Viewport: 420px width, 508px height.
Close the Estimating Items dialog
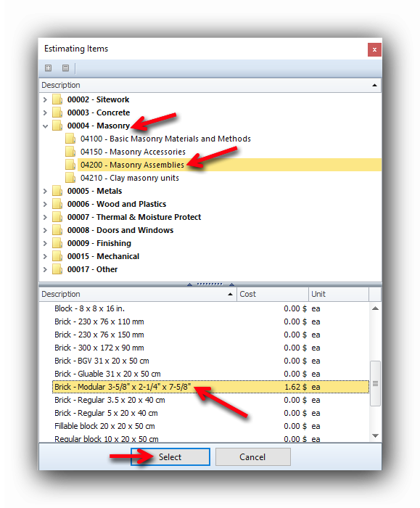click(x=374, y=49)
